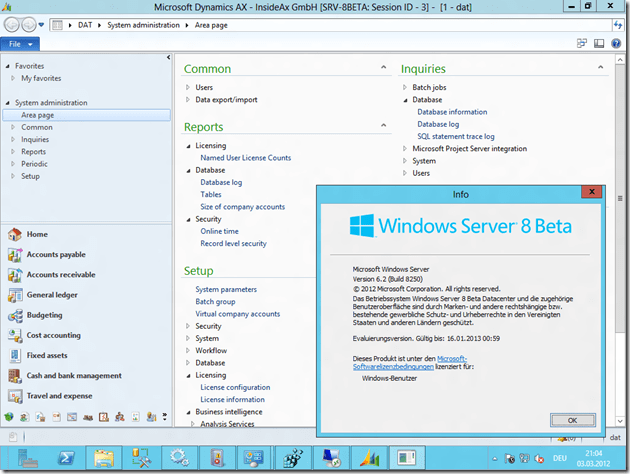This screenshot has height=474, width=630.
Task: Expand Microsoft Project Server integration node
Action: click(x=405, y=149)
